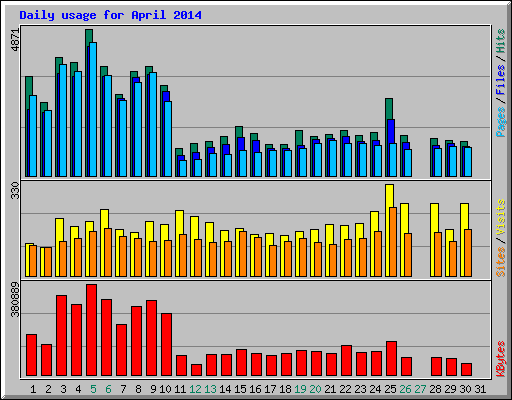The height and width of the screenshot is (400, 512).
Task: Click day 13 label in green
Action: click(x=210, y=389)
